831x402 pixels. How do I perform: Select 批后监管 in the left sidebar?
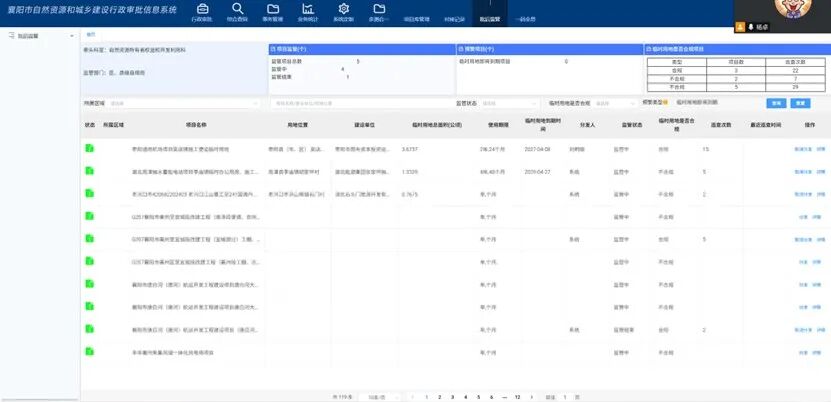[x=28, y=35]
